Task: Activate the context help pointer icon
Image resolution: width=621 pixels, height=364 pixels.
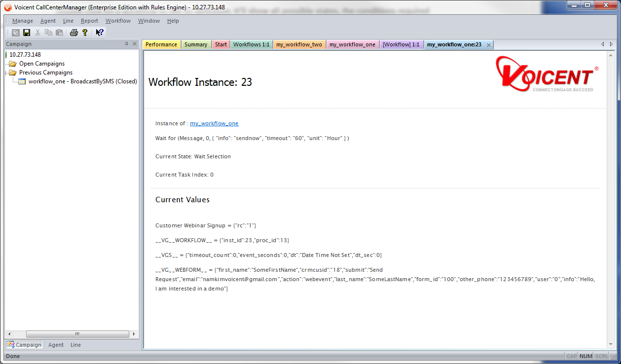Action: 100,33
